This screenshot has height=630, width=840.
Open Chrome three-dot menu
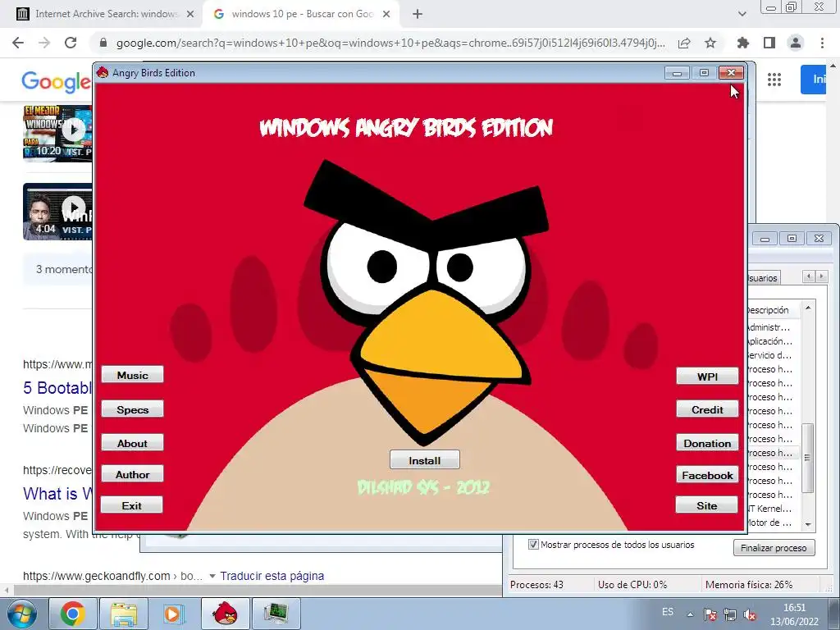[x=822, y=43]
